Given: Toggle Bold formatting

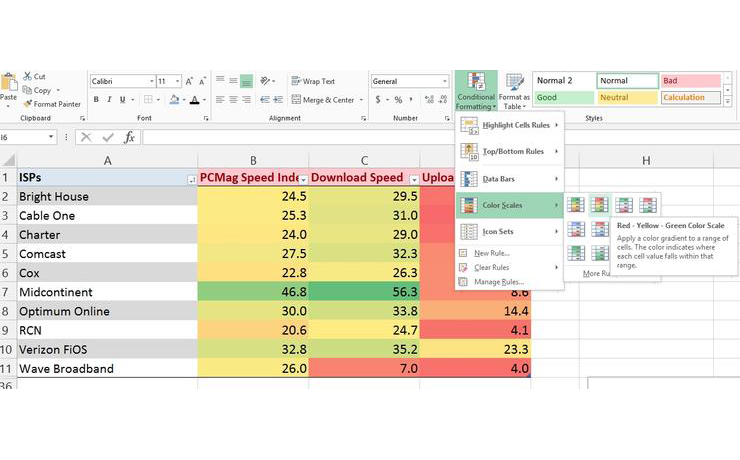Looking at the screenshot, I should coord(96,100).
